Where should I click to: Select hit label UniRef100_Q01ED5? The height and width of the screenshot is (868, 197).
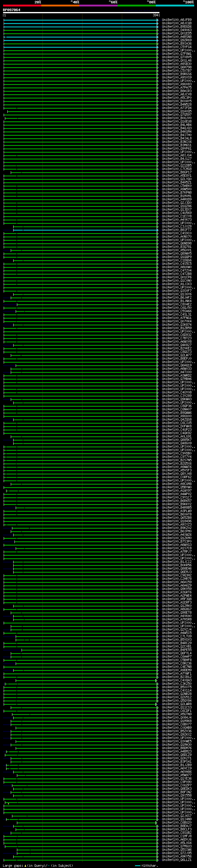pos(176,33)
